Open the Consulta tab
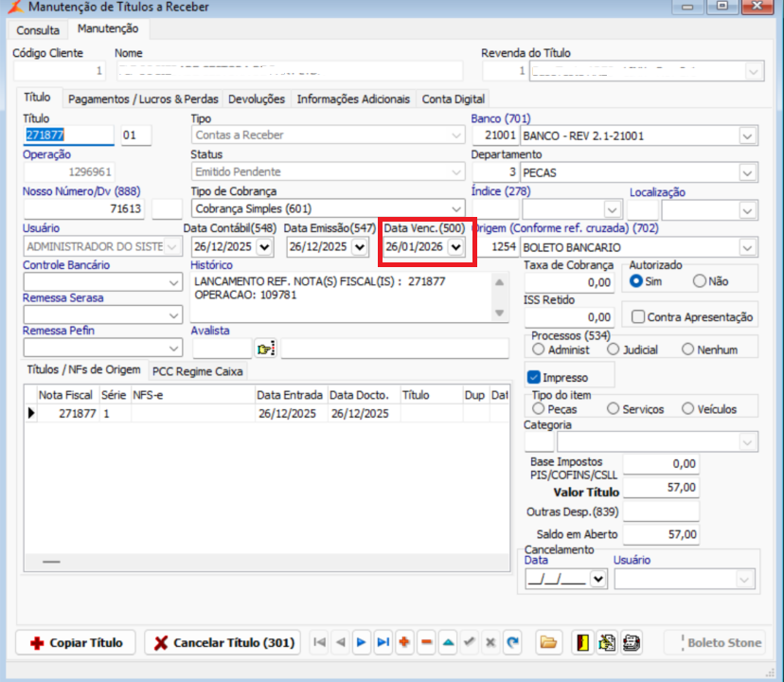Viewport: 784px width, 682px height. tap(38, 30)
